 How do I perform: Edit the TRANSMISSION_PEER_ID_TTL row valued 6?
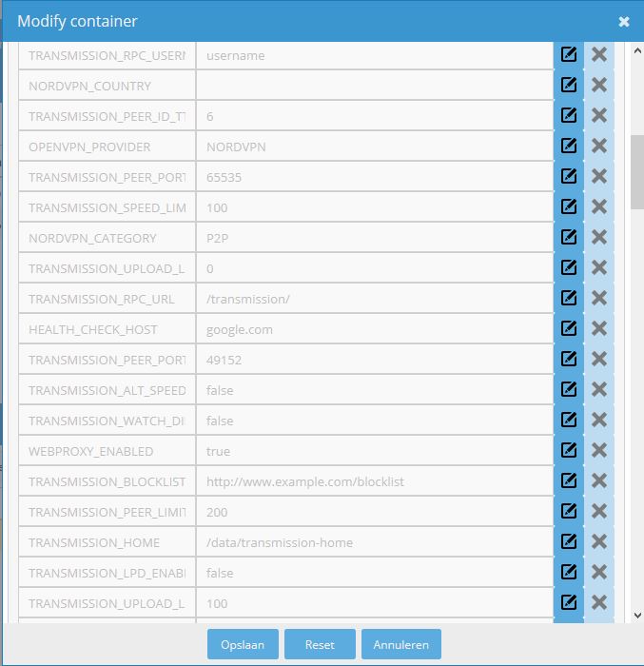pyautogui.click(x=569, y=115)
